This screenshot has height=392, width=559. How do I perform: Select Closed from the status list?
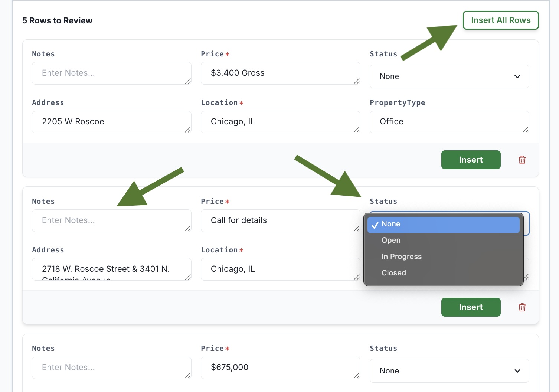443,273
